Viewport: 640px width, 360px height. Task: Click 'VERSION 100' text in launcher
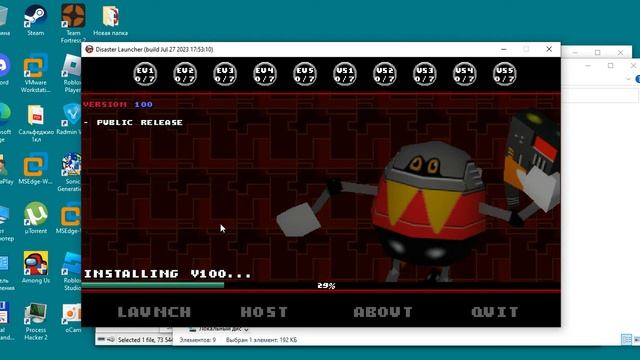tap(118, 104)
